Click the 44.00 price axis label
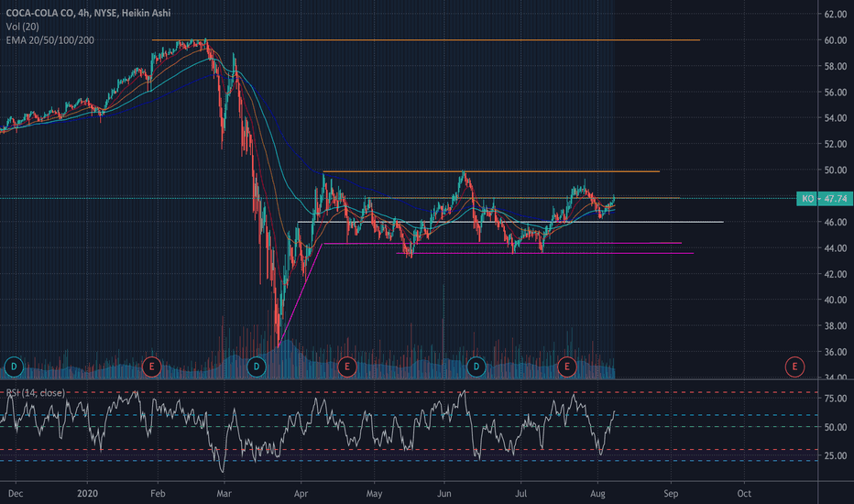 click(835, 248)
